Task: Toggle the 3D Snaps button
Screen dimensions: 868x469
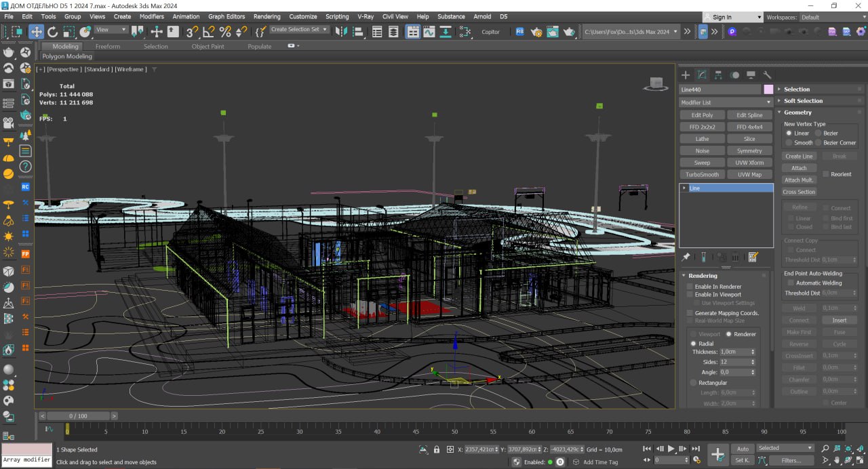Action: click(193, 31)
